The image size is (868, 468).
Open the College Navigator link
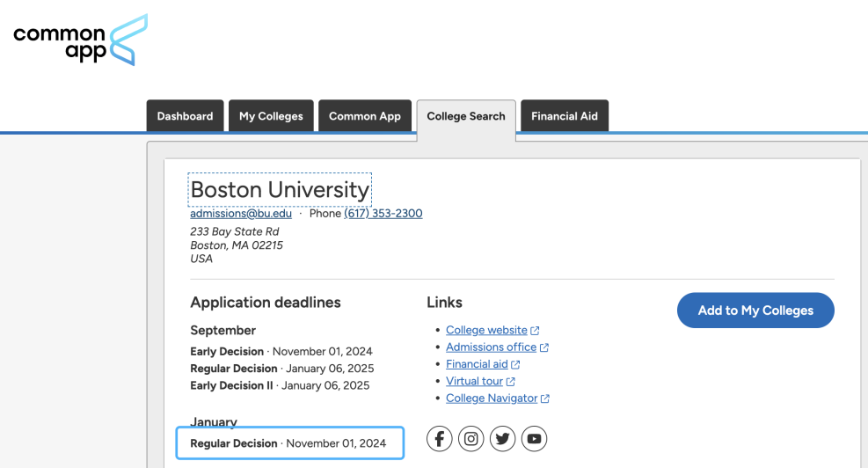pos(492,399)
